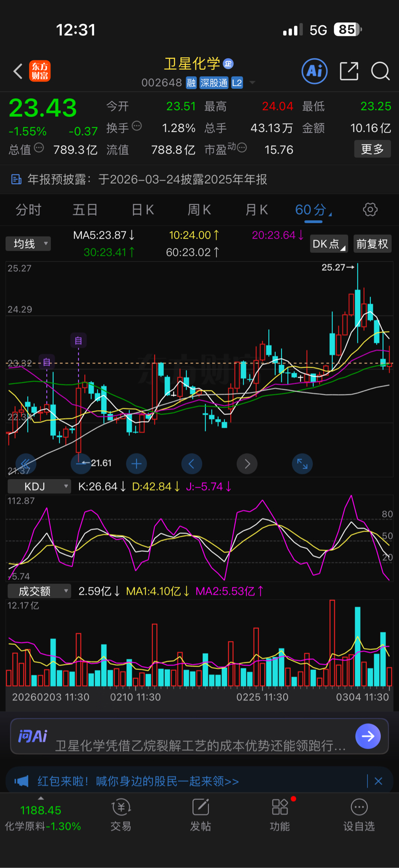Jump to earliest data double-arrow button
Screen dimensions: 399x868
tap(25, 463)
